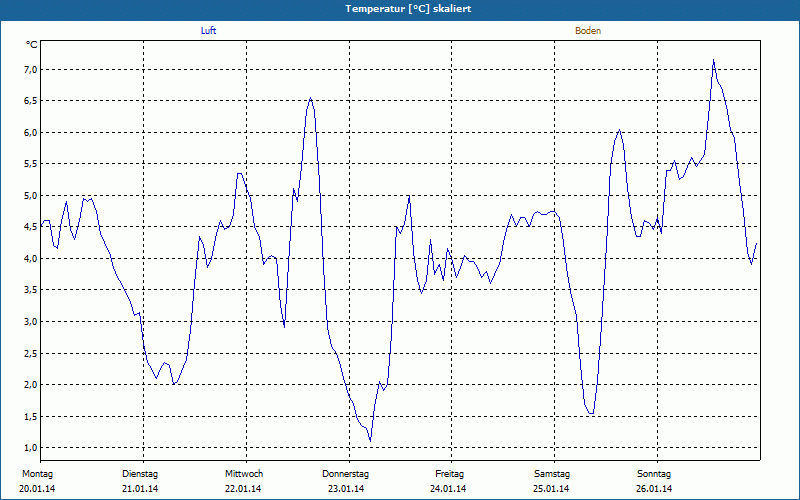Click the date 20.01.14
Screen dimensions: 800x500
[x=37, y=489]
